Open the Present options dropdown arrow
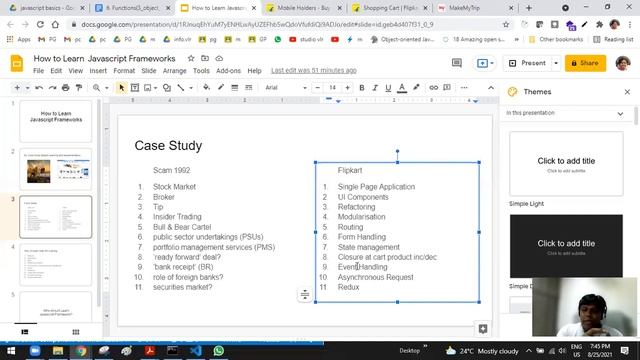The width and height of the screenshot is (640, 360). 556,63
